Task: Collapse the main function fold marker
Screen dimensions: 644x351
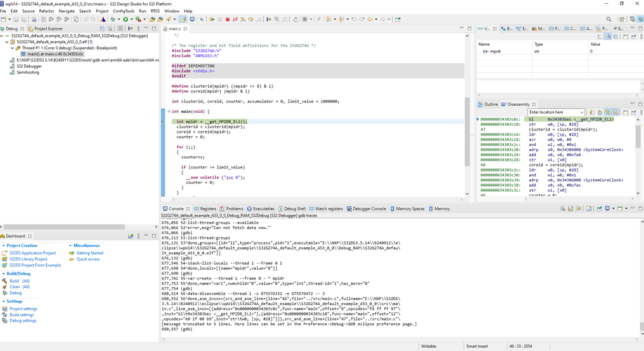Action: click(169, 112)
